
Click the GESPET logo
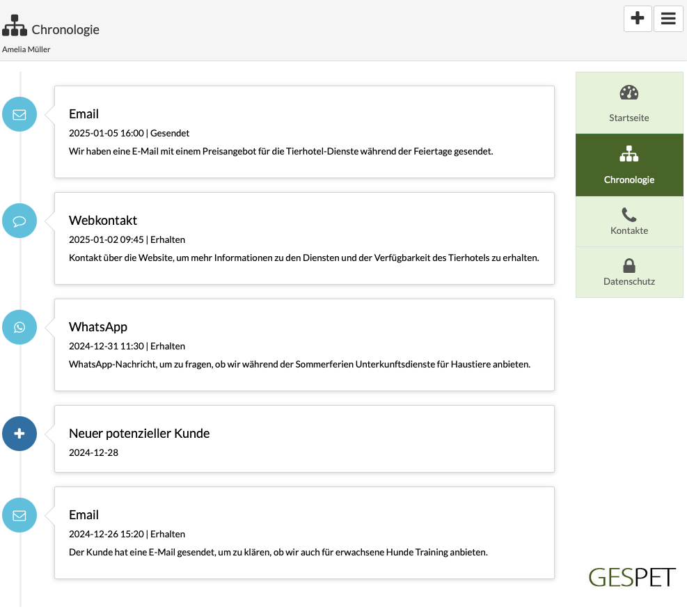coord(632,578)
